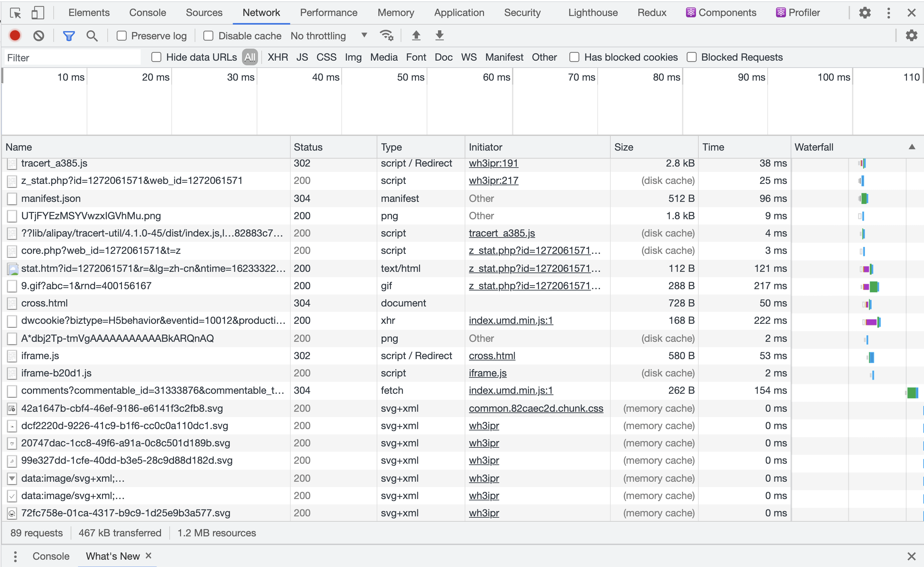924x567 pixels.
Task: Click the red record network log button
Action: point(15,36)
